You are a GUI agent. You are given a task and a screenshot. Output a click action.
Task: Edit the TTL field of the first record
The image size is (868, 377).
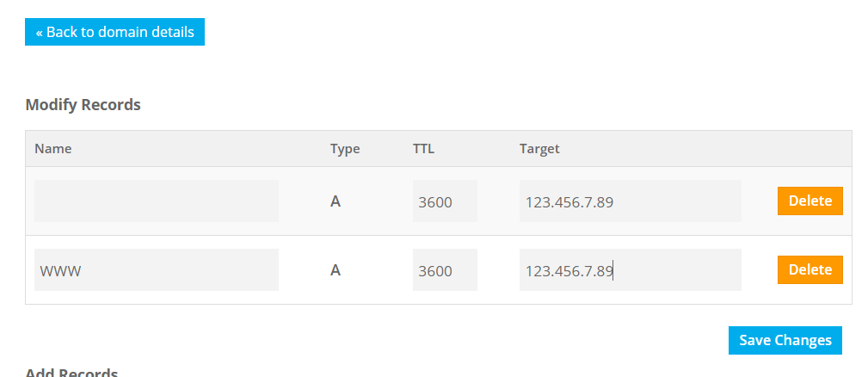445,201
